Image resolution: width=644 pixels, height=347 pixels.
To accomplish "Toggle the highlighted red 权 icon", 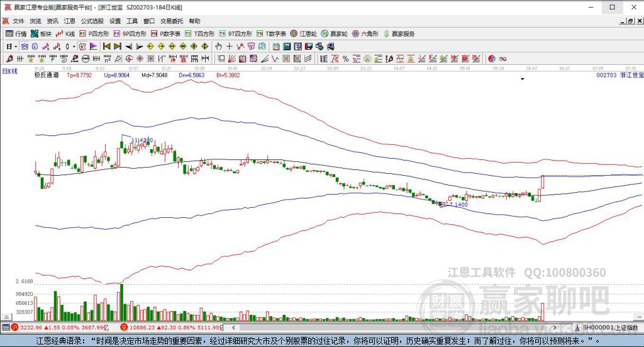I will point(82,47).
